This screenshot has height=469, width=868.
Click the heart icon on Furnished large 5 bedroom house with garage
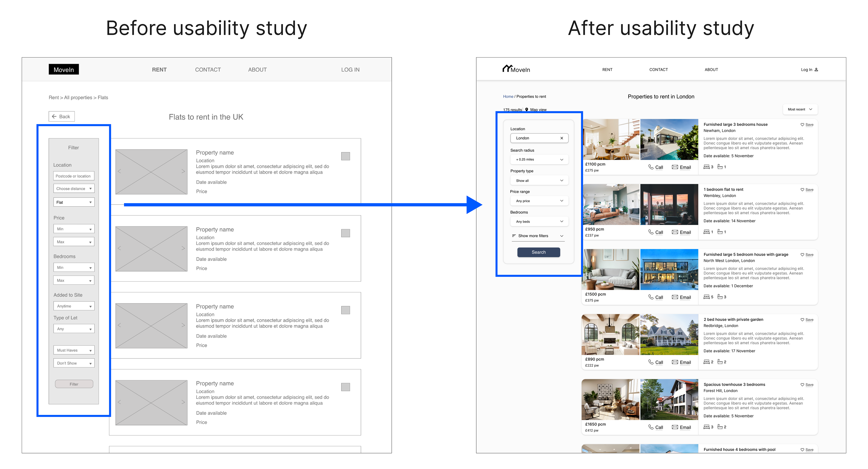[802, 255]
